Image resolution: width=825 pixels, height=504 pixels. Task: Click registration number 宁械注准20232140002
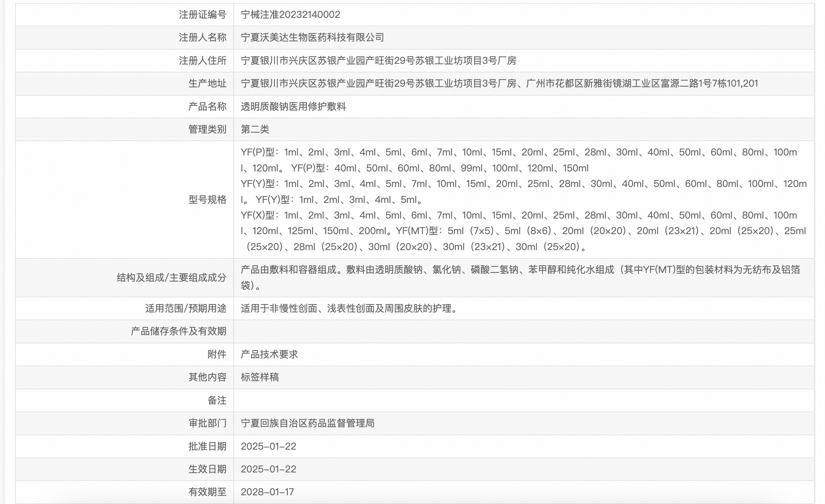coord(290,14)
